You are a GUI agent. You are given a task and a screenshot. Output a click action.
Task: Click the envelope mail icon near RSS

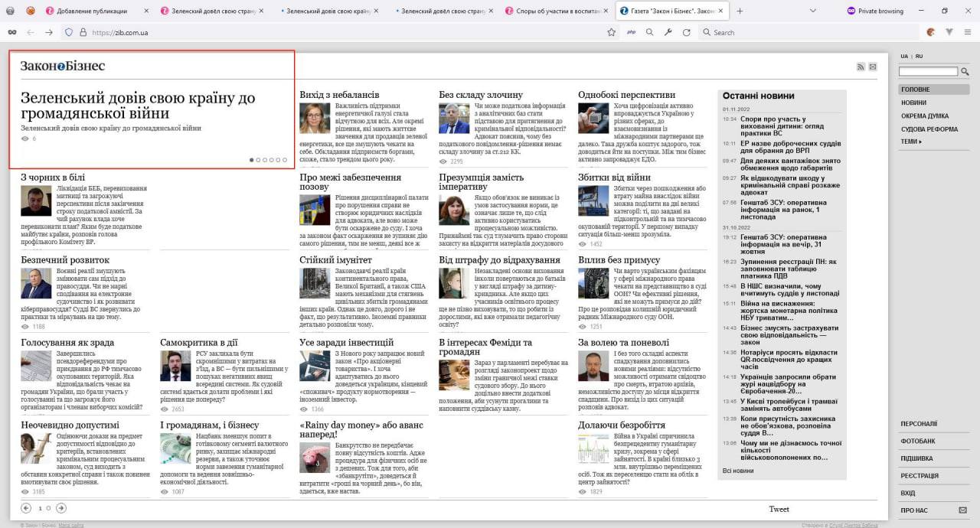click(873, 67)
